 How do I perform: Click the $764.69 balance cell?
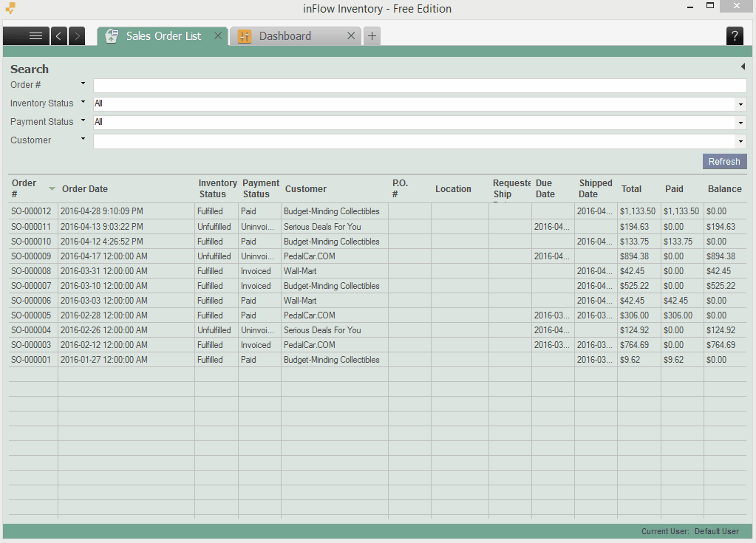(721, 345)
